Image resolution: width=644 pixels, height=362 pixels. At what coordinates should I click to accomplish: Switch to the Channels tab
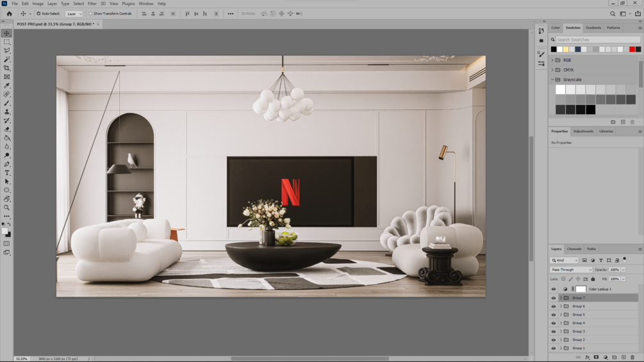click(574, 249)
